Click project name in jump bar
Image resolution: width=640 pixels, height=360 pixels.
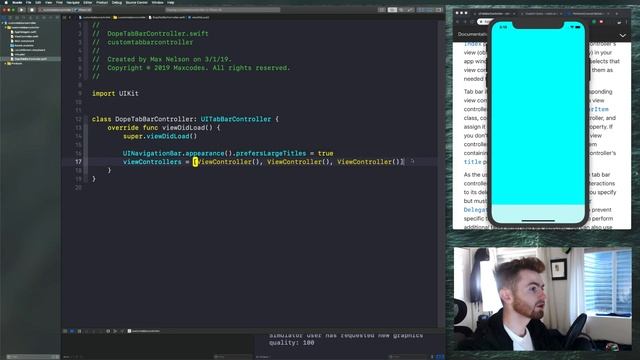95,18
